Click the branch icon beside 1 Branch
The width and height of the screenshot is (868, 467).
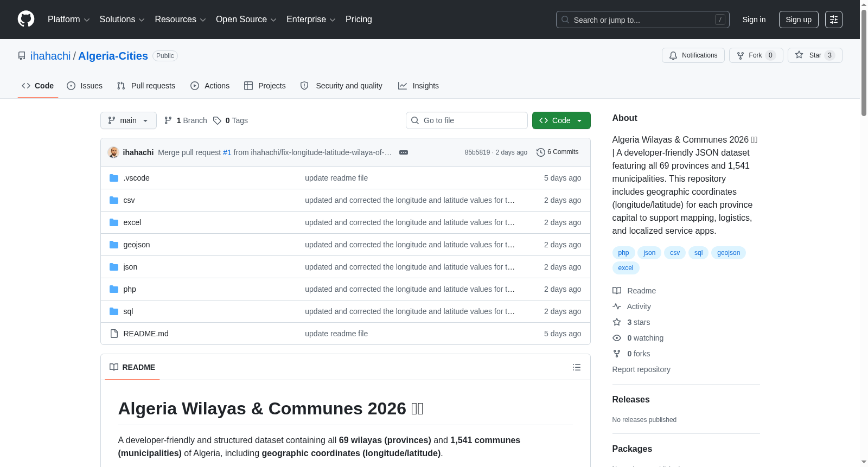coord(168,120)
